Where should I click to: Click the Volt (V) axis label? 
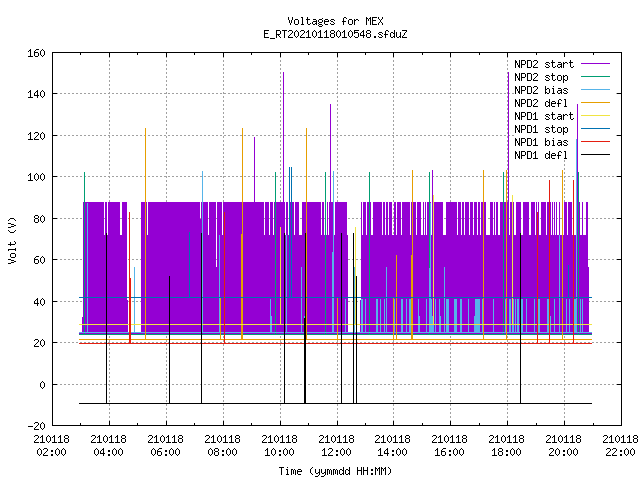point(13,241)
